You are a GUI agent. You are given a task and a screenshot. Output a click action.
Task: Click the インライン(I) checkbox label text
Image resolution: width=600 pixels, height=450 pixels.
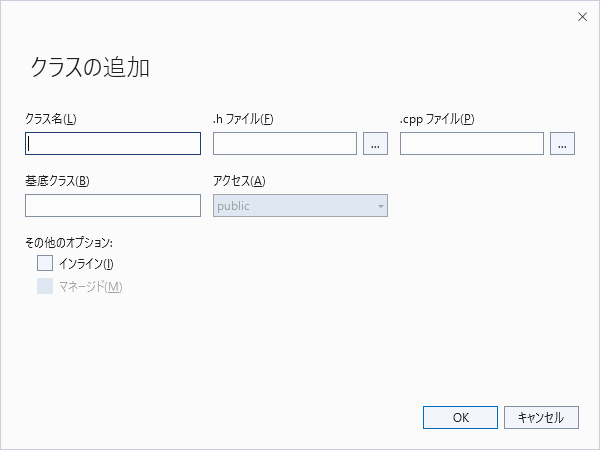[87, 264]
